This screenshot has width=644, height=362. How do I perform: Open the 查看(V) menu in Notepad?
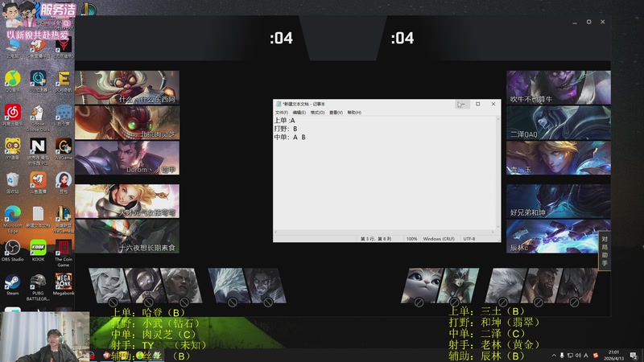336,113
